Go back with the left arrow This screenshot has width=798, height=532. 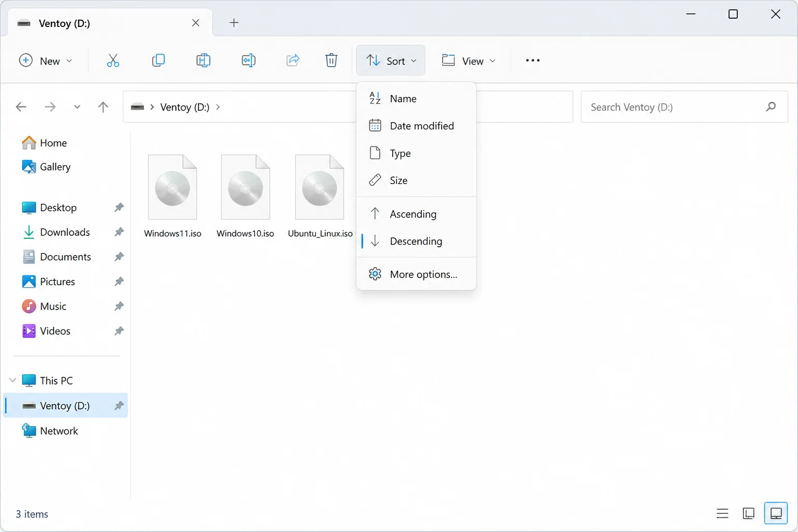pyautogui.click(x=21, y=107)
